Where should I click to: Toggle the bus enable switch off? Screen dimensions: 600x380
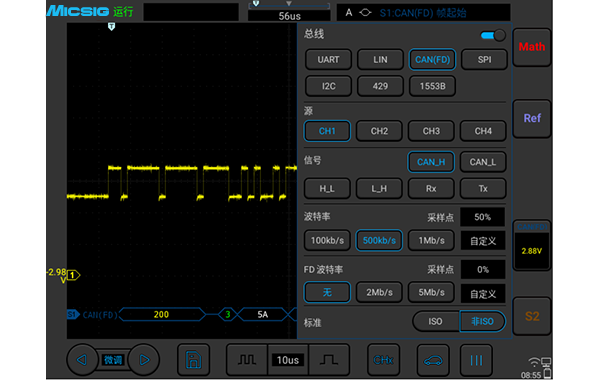[493, 36]
